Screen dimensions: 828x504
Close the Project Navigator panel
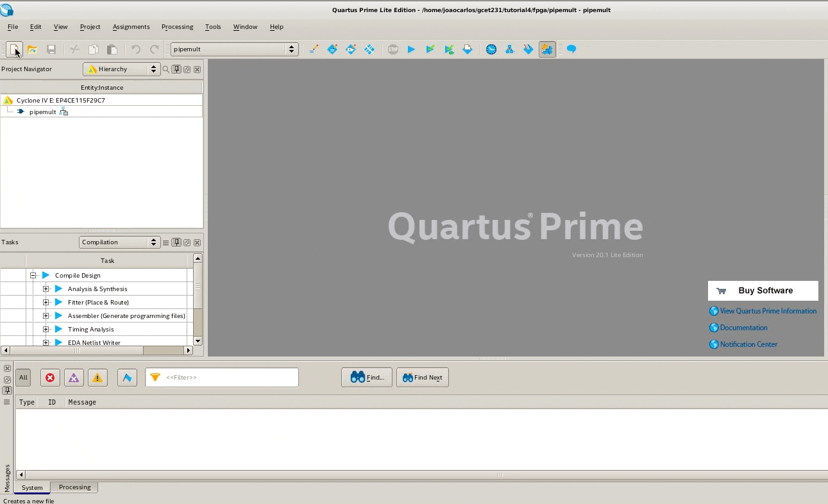pyautogui.click(x=197, y=69)
